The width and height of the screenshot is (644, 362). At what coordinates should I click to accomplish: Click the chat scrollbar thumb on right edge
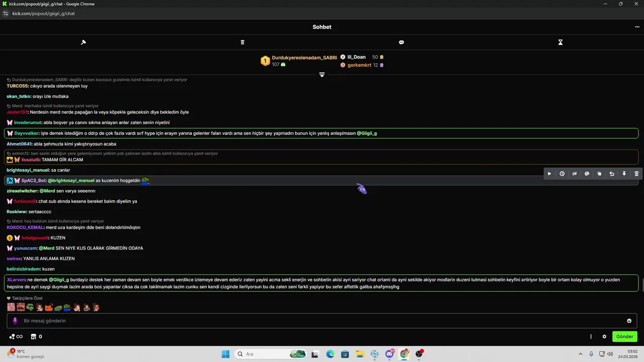click(x=642, y=285)
